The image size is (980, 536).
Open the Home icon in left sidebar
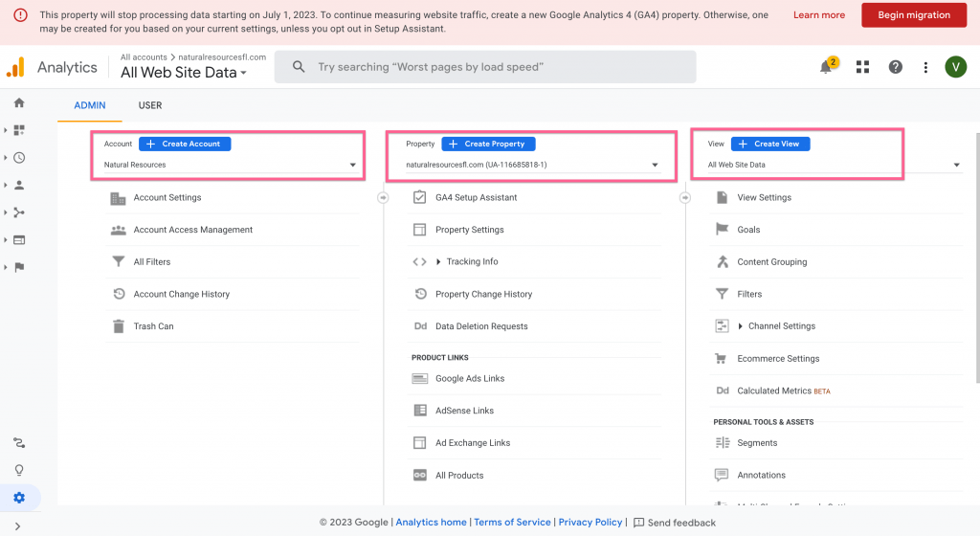pos(19,102)
